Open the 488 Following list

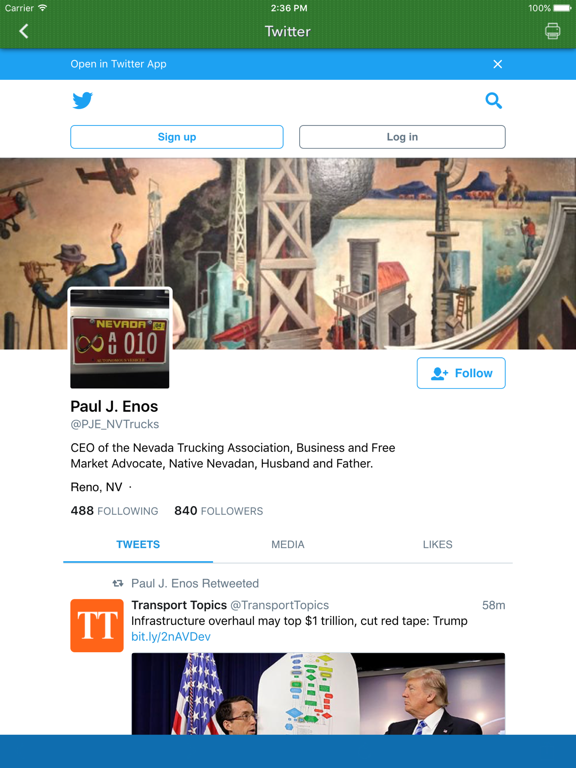coord(114,511)
